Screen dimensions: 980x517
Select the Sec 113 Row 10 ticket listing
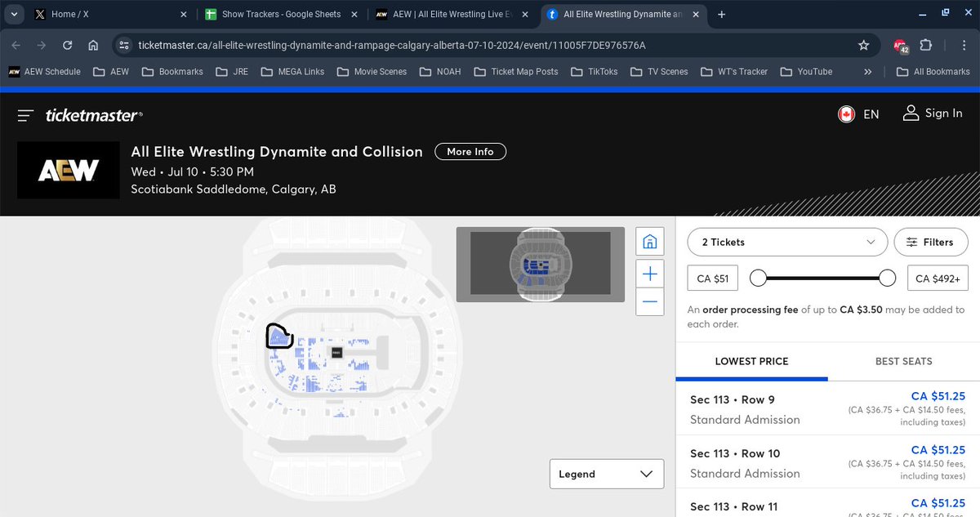(x=828, y=461)
